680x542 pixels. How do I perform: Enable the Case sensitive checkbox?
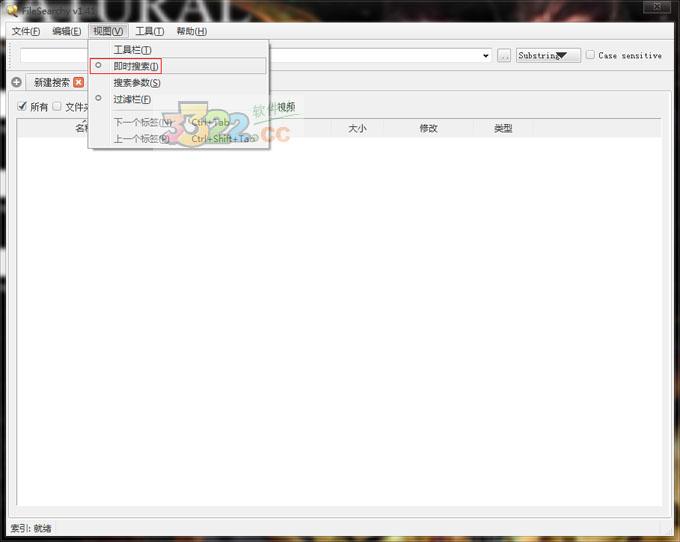tap(590, 55)
